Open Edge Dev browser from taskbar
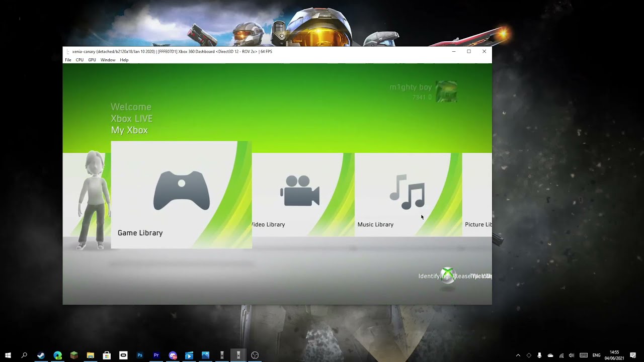Screen dimensions: 644x362 (57, 355)
